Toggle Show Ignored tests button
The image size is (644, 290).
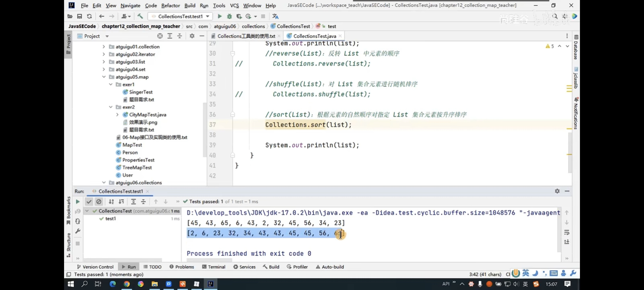pos(99,202)
